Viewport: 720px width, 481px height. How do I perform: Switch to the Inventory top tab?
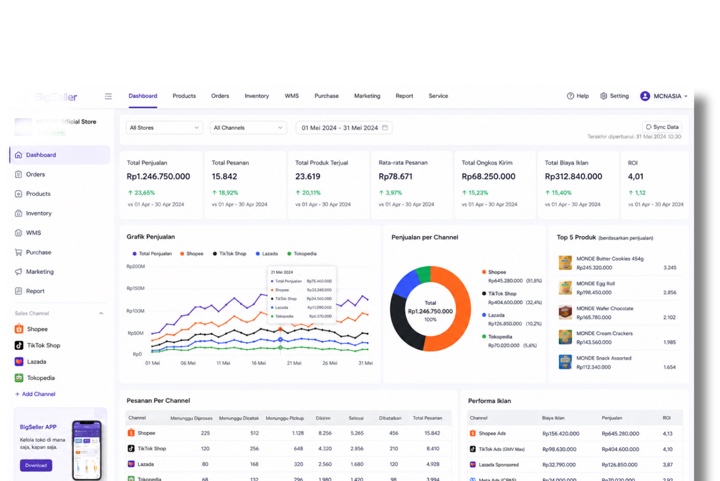(257, 96)
